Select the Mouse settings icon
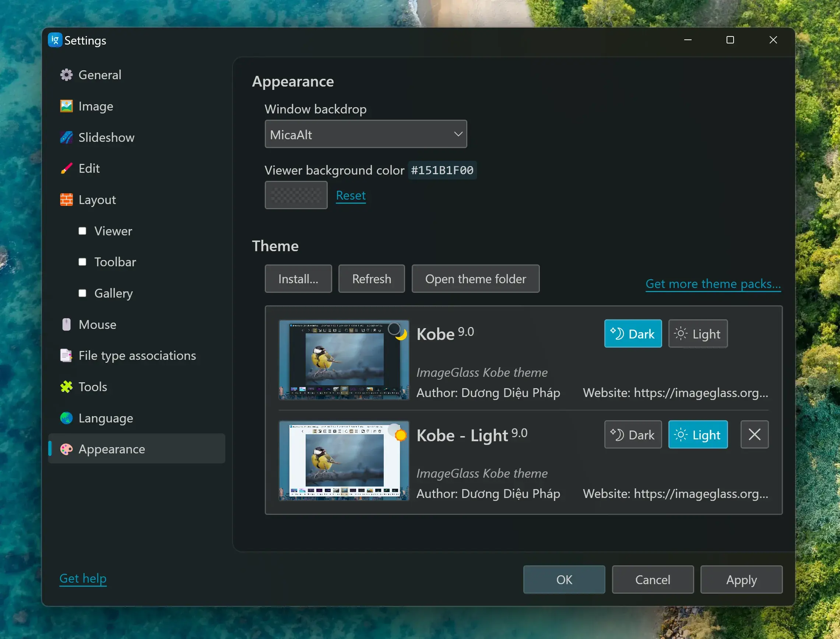 (66, 324)
